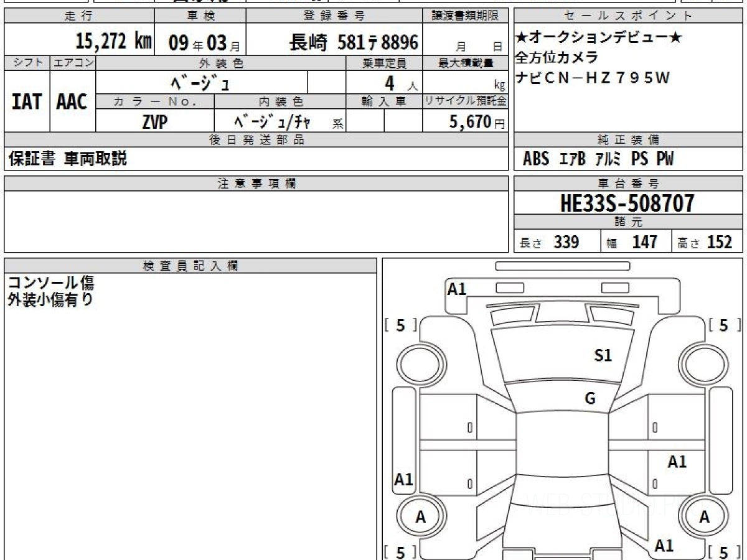The image size is (747, 560).
Task: Select the 車検 date 09年03月
Action: [204, 44]
